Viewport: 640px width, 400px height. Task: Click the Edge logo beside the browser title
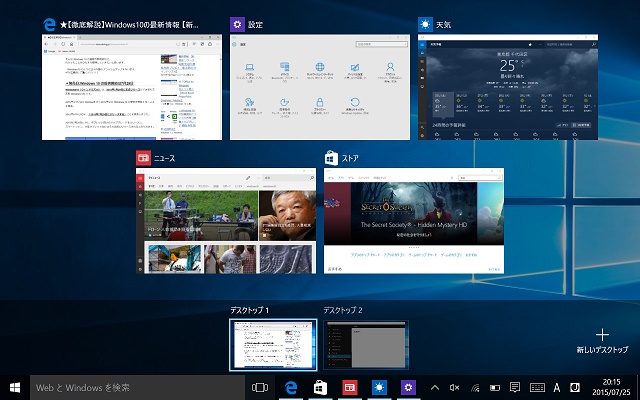(49, 24)
